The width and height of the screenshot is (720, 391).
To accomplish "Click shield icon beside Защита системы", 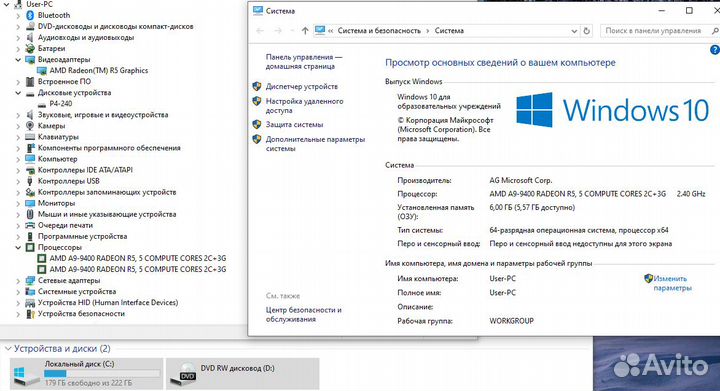I will pos(257,124).
